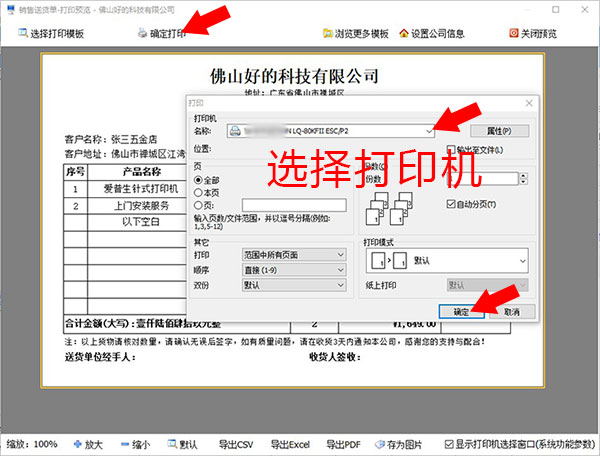Click the printer icon in the name field
The height and width of the screenshot is (456, 600).
(x=235, y=131)
